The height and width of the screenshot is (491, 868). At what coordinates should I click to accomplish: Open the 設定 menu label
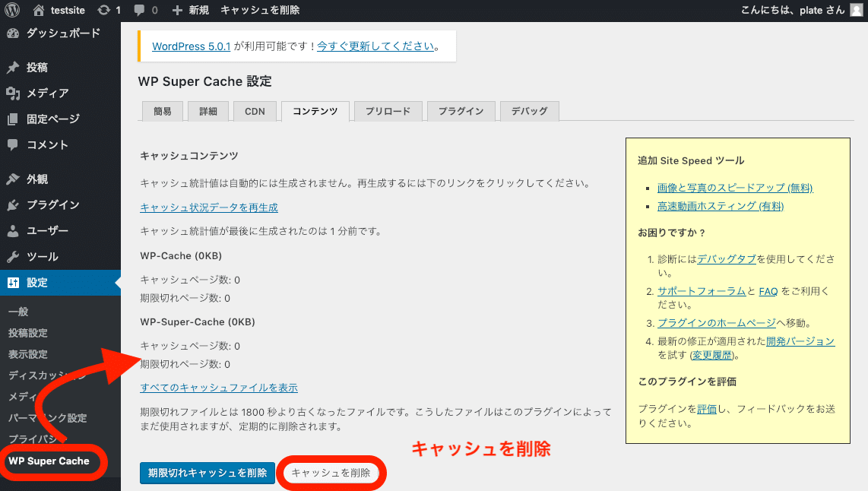pyautogui.click(x=37, y=283)
